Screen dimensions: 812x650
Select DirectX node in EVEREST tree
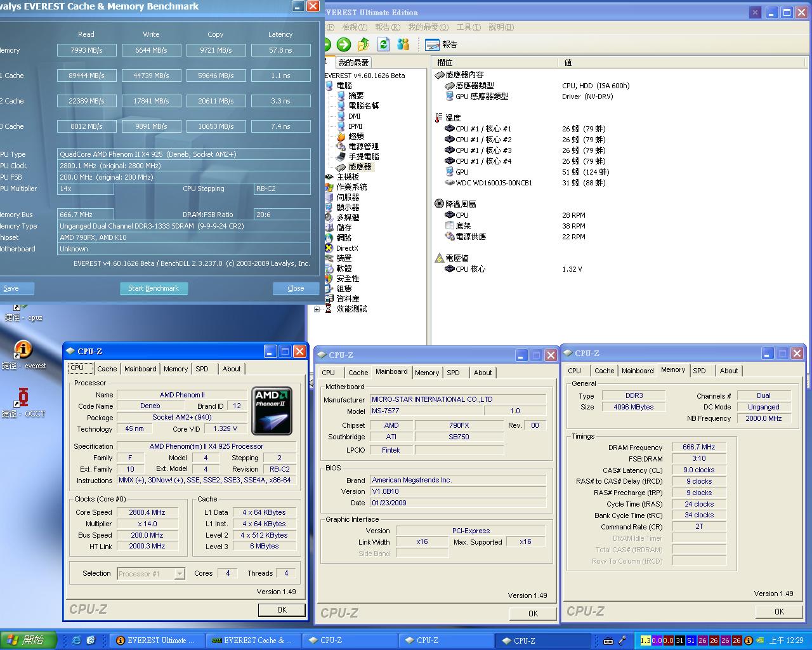[341, 248]
